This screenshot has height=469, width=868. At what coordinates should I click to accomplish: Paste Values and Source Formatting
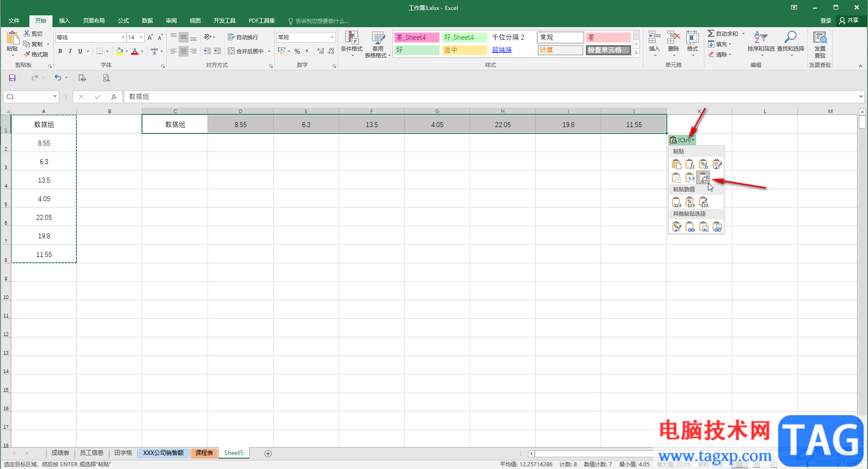pyautogui.click(x=703, y=202)
